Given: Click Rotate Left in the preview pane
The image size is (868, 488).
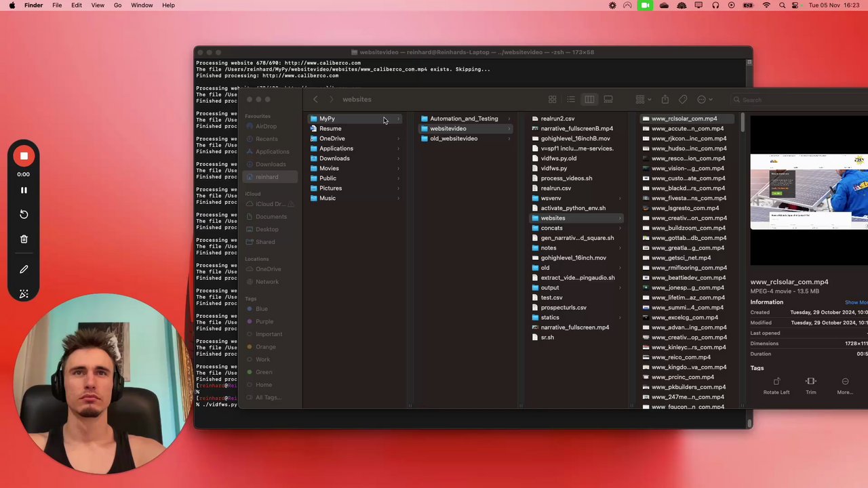Looking at the screenshot, I should 776,386.
